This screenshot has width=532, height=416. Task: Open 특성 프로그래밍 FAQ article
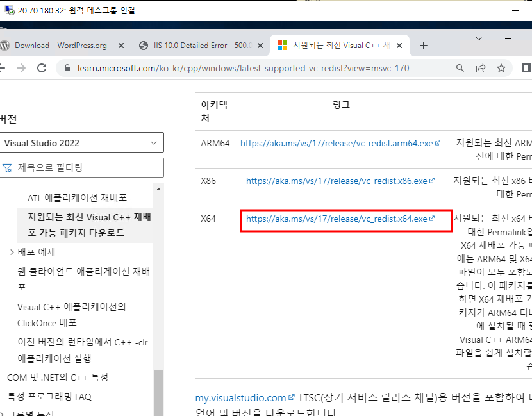(x=49, y=396)
